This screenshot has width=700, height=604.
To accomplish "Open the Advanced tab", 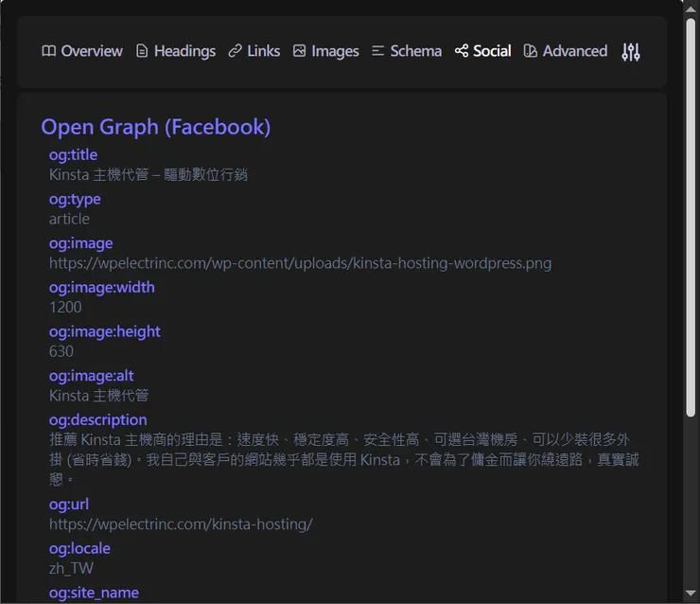I will [x=566, y=51].
